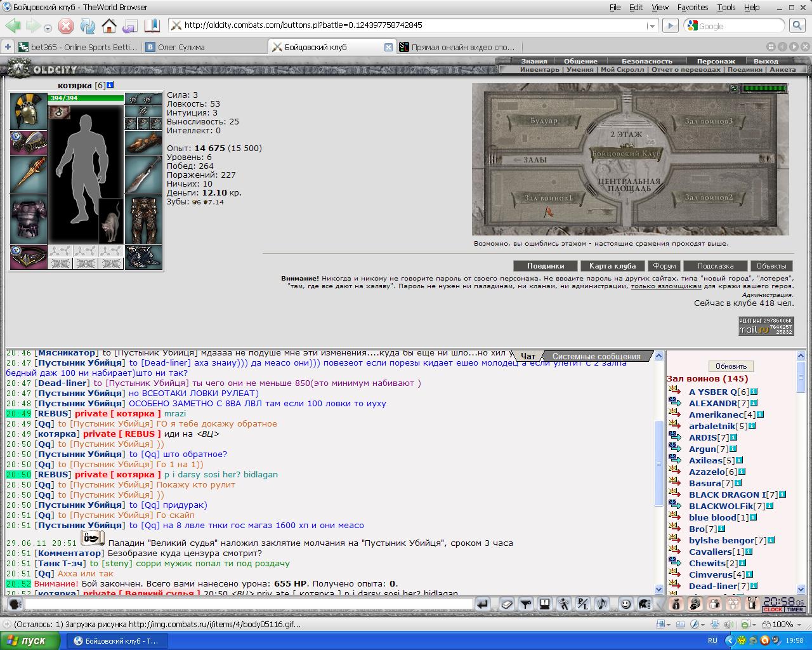Screen dimensions: 812x650
Task: Click the boots item slot
Action: coord(143,257)
